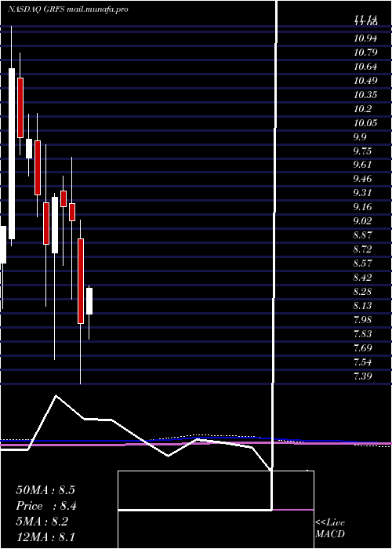The height and width of the screenshot is (549, 392).
Task: Click the 50MA : 8.5 legend value
Action: [x=45, y=490]
